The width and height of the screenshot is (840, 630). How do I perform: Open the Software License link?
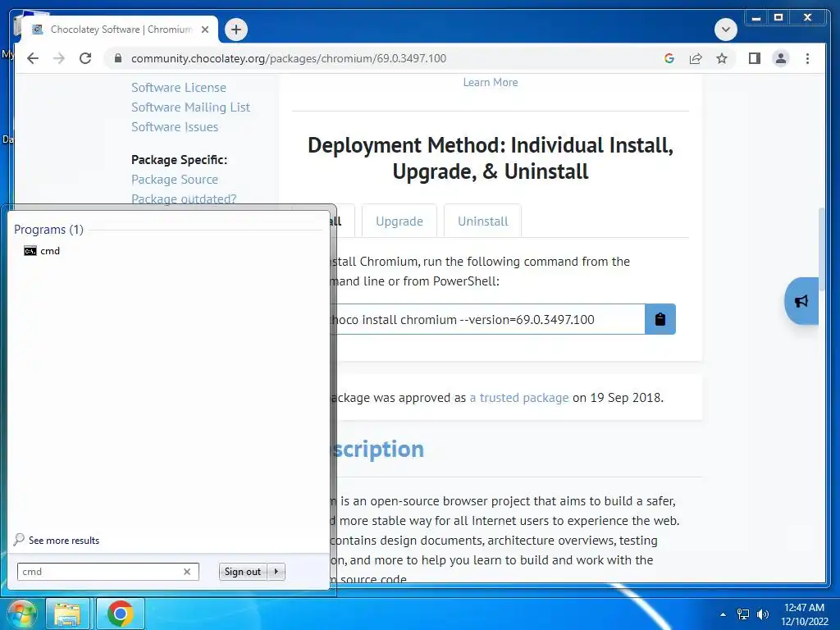[x=178, y=87]
